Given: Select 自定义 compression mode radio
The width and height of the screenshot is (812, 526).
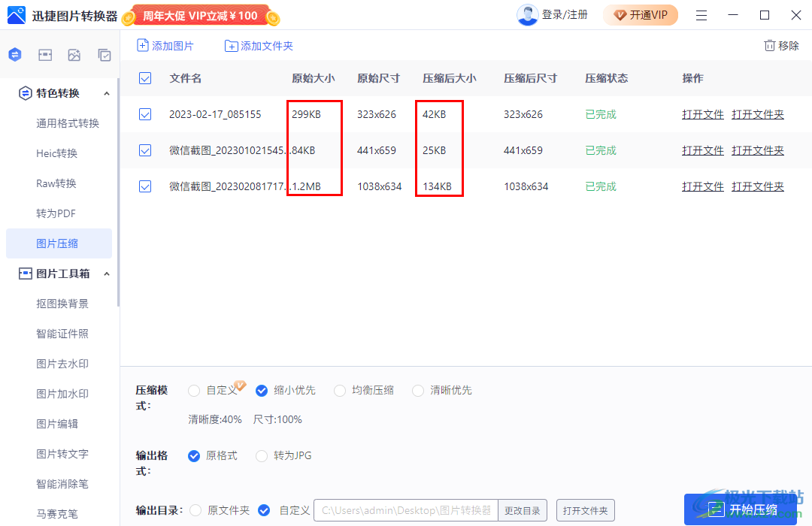Looking at the screenshot, I should pos(194,391).
